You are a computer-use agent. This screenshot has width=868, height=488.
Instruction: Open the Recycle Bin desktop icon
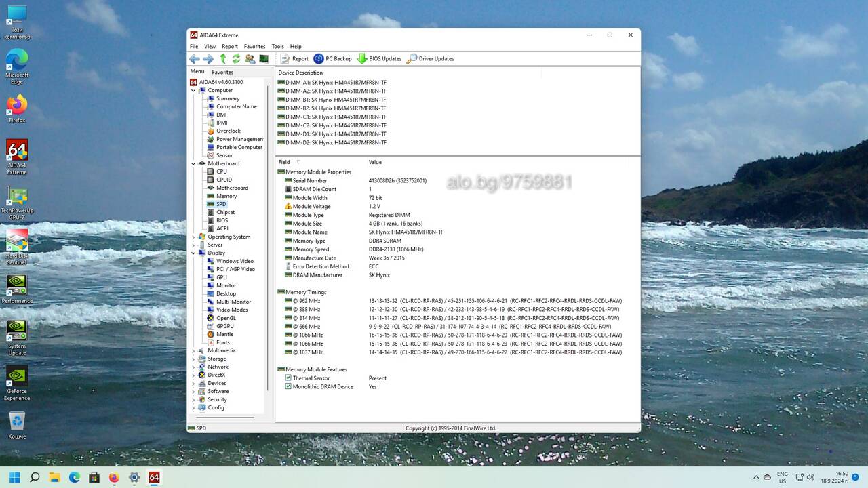pos(17,426)
